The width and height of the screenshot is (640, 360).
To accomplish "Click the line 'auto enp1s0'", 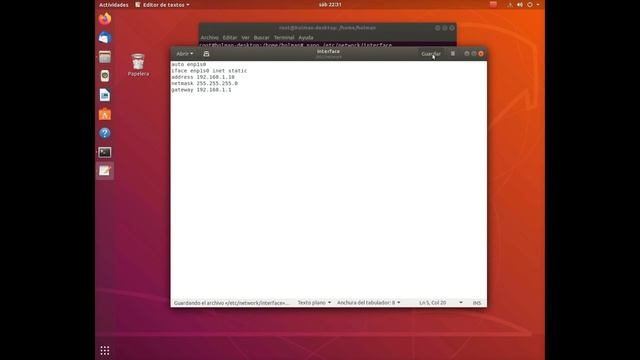I will coord(189,64).
